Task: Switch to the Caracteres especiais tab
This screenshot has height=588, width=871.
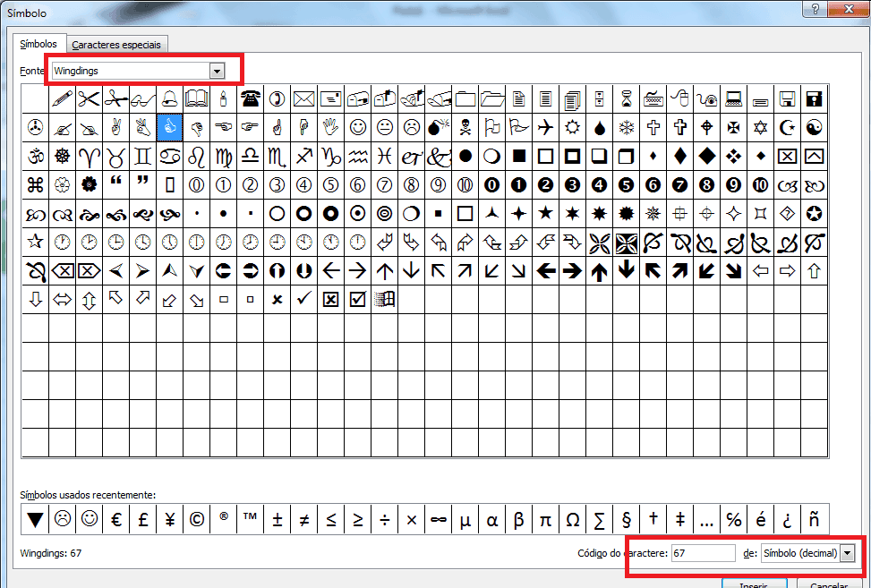Action: point(117,44)
